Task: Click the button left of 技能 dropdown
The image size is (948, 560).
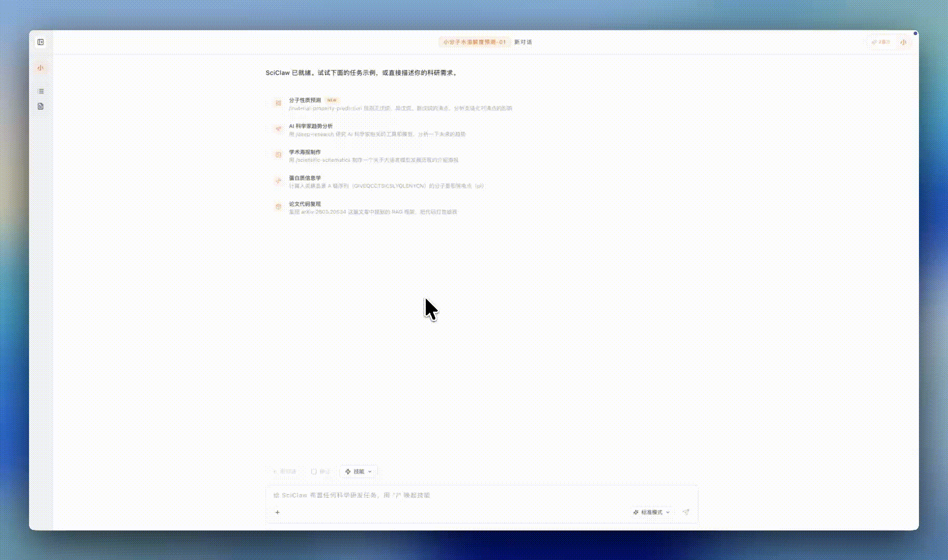Action: 320,471
